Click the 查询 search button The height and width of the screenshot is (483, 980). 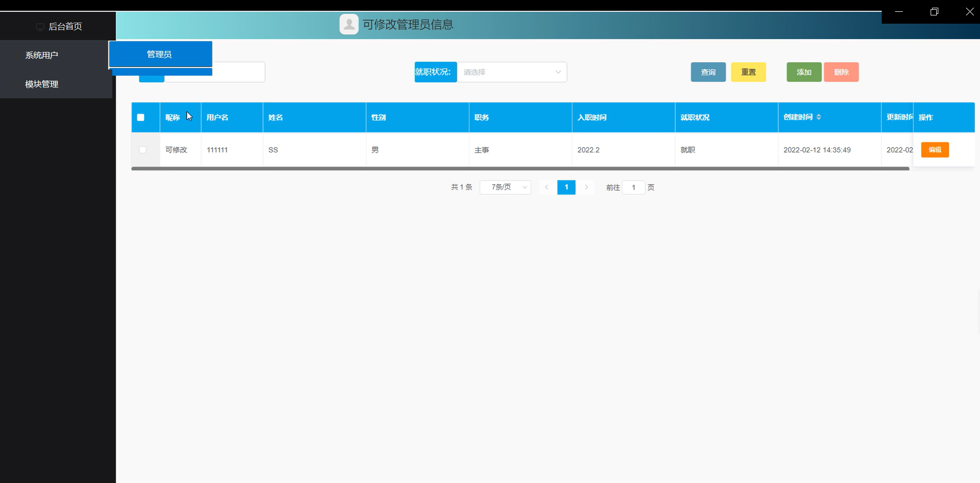[x=708, y=72]
